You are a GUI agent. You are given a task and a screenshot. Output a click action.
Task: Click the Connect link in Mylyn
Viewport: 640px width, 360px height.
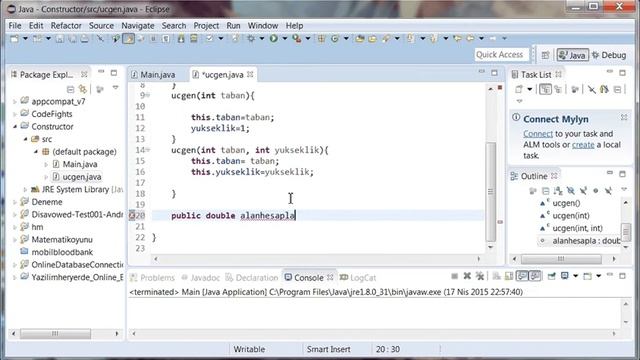tap(538, 133)
